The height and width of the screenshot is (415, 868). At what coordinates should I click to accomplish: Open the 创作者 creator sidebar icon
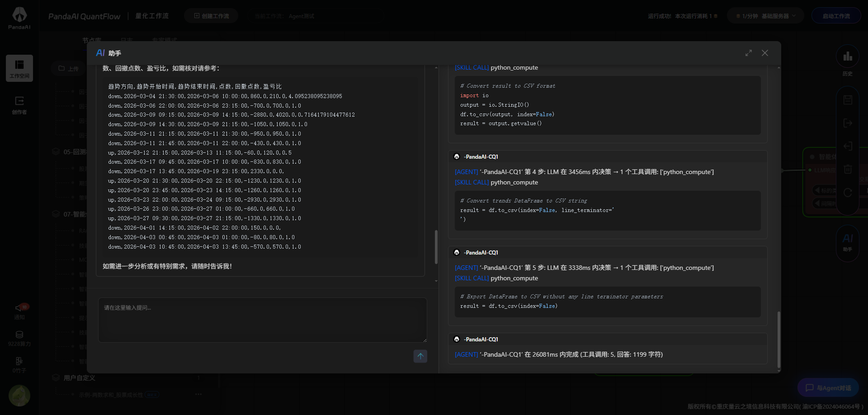tap(19, 105)
